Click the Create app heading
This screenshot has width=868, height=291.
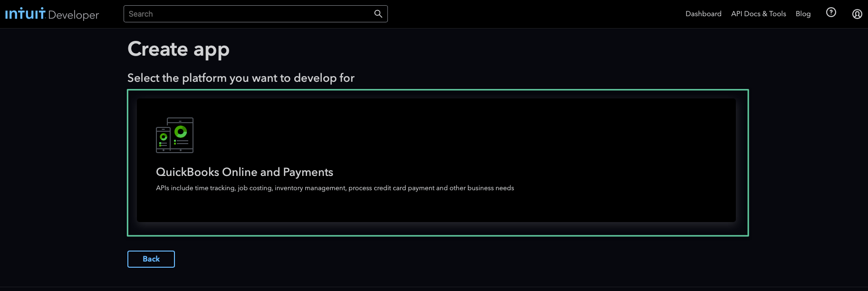tap(178, 49)
